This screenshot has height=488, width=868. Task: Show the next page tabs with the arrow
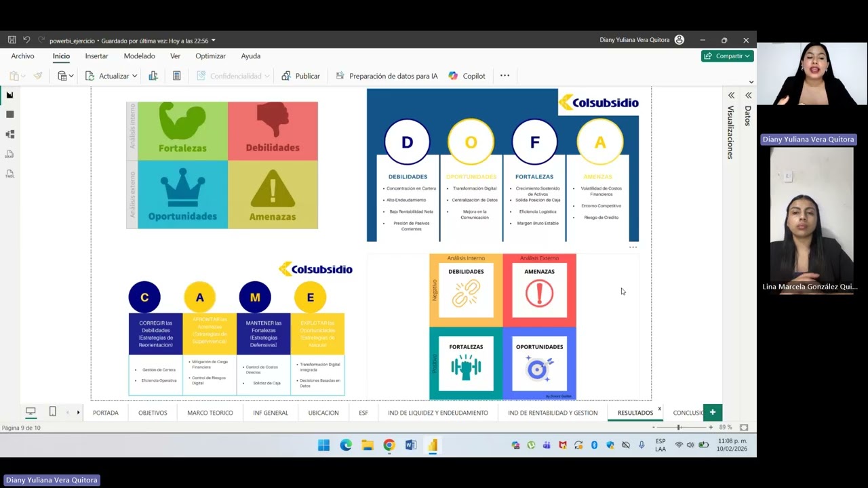pyautogui.click(x=78, y=412)
